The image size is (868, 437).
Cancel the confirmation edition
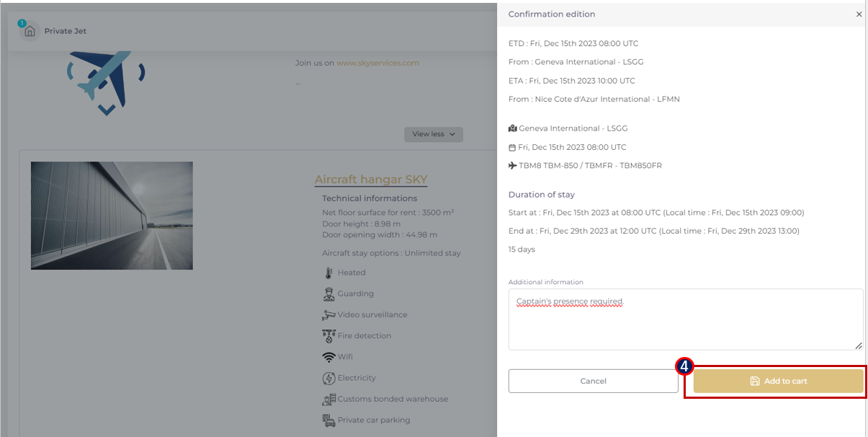(x=593, y=381)
